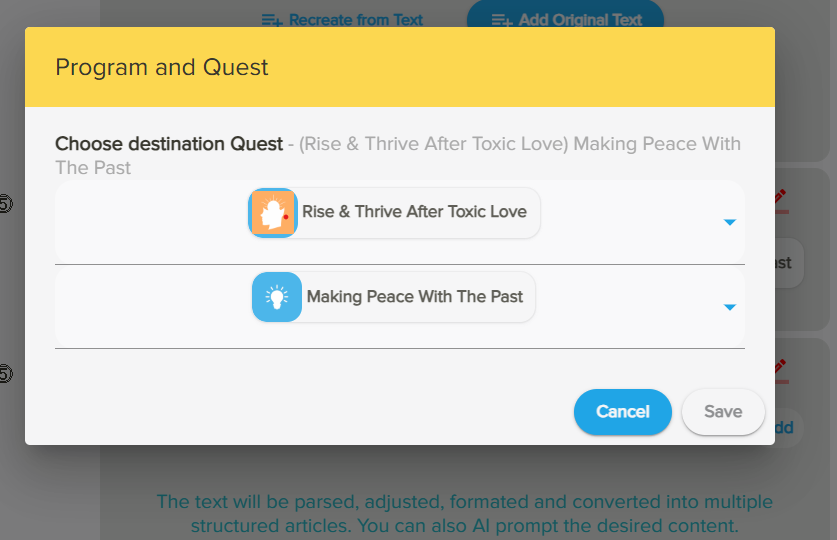Image resolution: width=837 pixels, height=540 pixels.
Task: Open the Making Peace With The Past selector
Action: click(x=414, y=297)
